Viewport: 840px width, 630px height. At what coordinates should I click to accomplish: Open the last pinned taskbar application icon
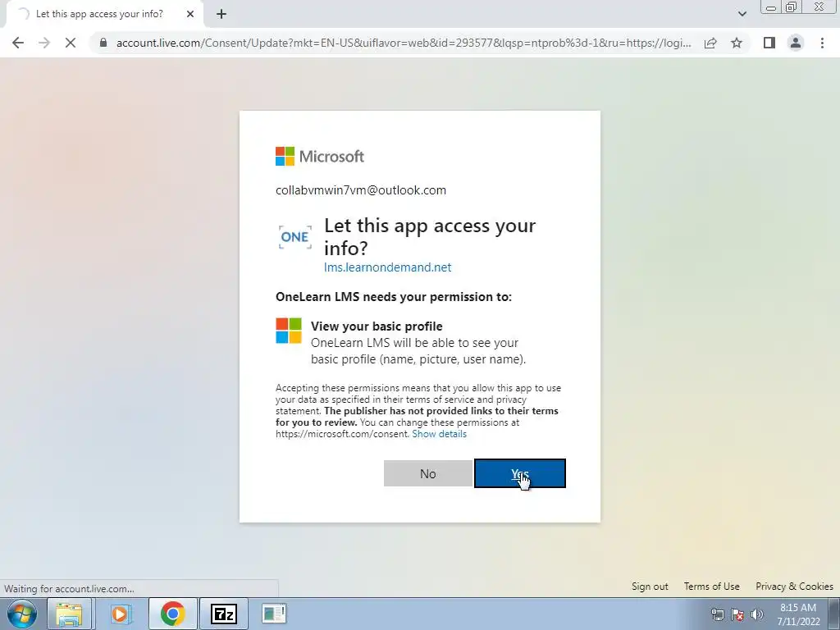pos(274,614)
